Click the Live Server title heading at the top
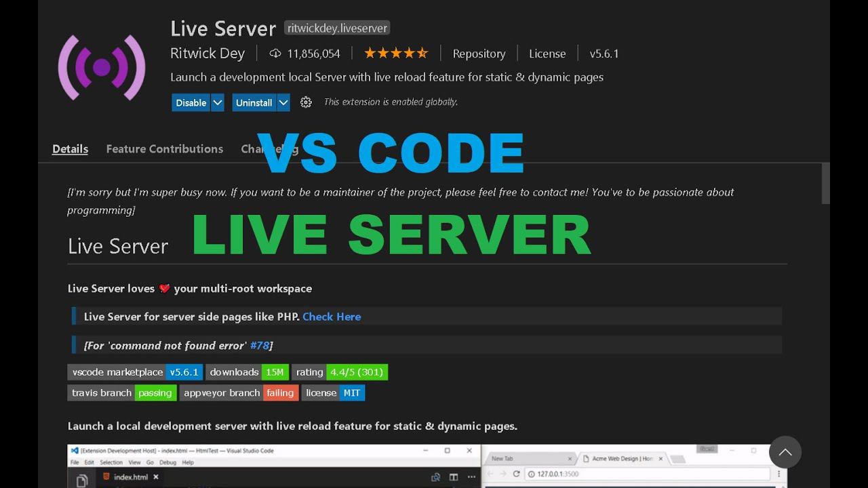The height and width of the screenshot is (488, 868). click(x=223, y=28)
